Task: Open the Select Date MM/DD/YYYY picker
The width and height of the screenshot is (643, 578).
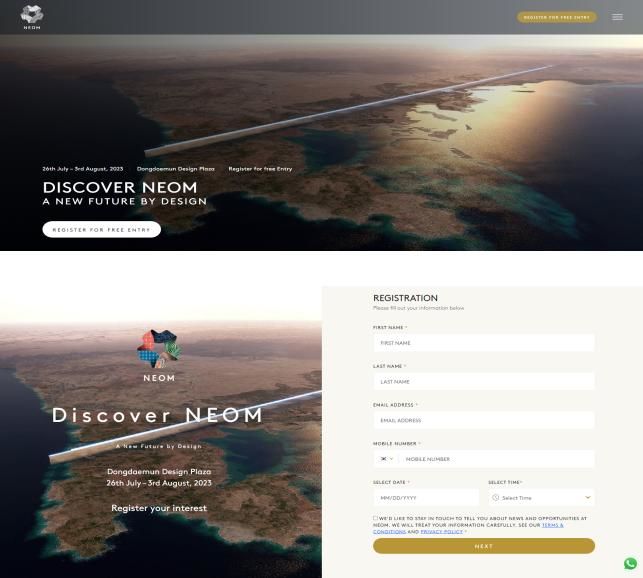Action: [426, 498]
